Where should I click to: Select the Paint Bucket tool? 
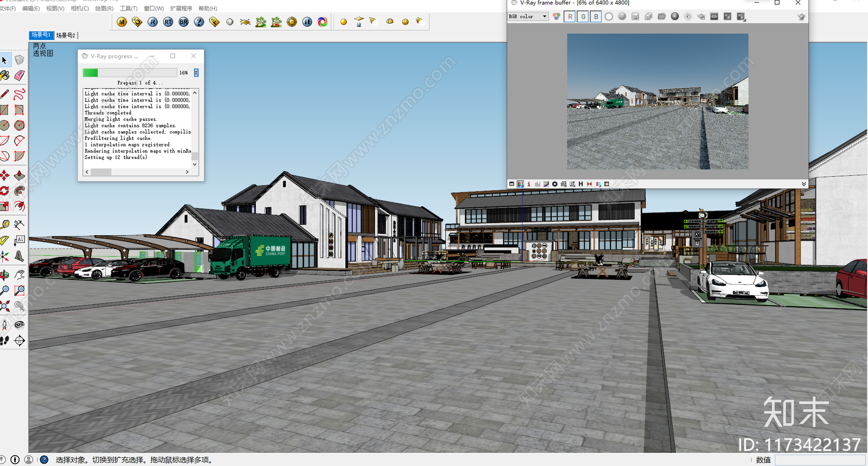(x=5, y=75)
